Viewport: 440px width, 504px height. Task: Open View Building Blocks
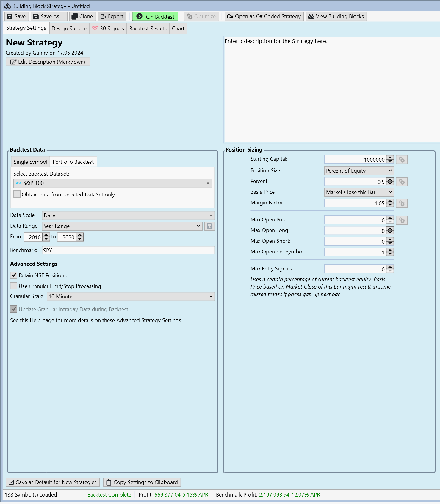(x=336, y=16)
